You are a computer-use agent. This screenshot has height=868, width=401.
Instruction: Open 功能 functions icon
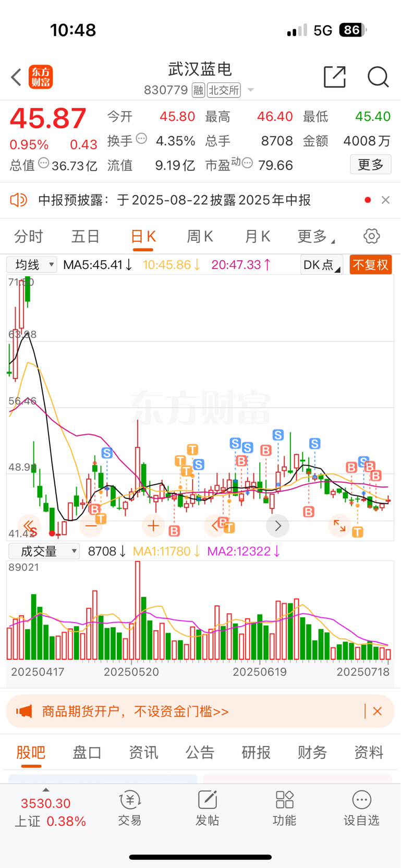pos(284,809)
